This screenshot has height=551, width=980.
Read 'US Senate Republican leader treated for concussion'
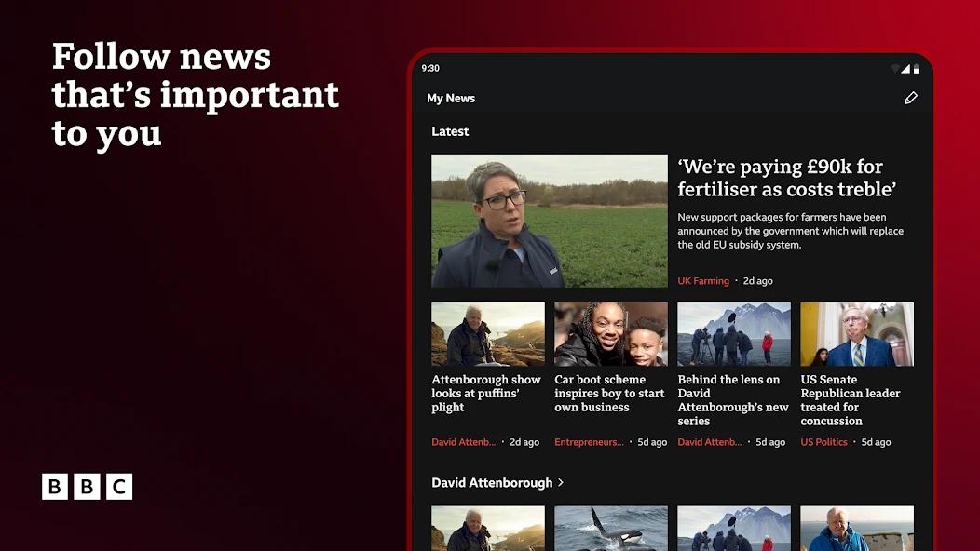pos(850,400)
